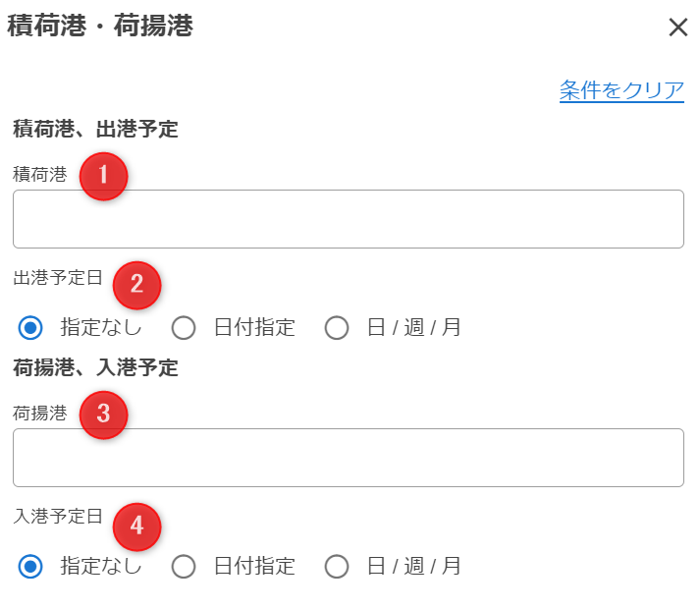Focus the 荷揚港 text input field

coord(348,458)
